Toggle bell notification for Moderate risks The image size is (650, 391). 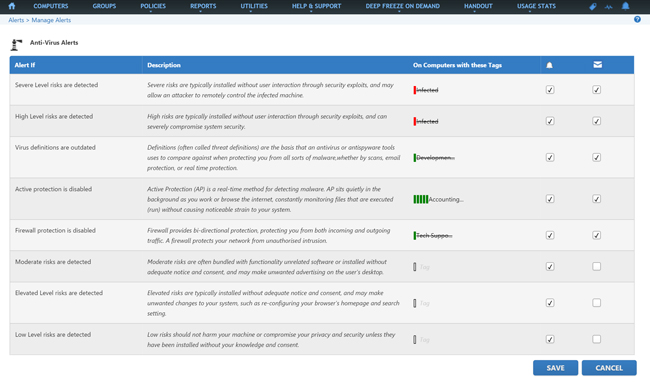point(550,267)
